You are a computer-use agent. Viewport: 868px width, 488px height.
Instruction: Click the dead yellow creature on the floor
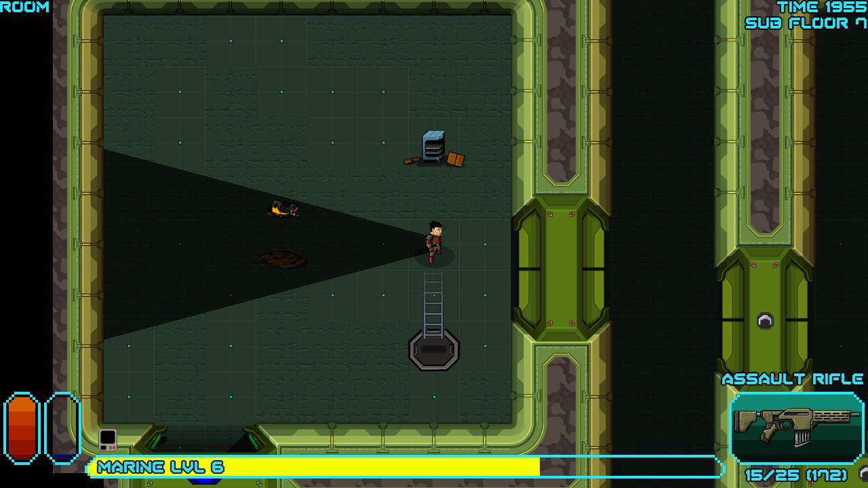click(x=283, y=209)
